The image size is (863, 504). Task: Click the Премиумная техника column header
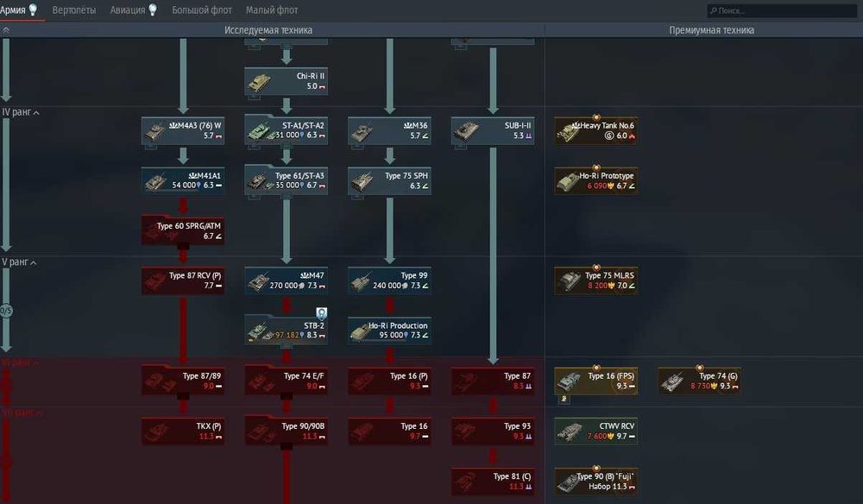(x=711, y=30)
